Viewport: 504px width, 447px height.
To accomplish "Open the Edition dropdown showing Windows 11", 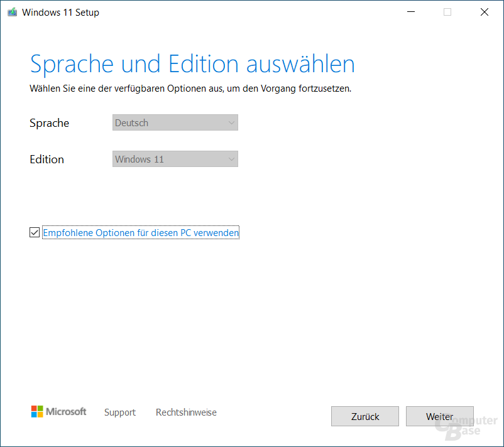I will tap(175, 159).
